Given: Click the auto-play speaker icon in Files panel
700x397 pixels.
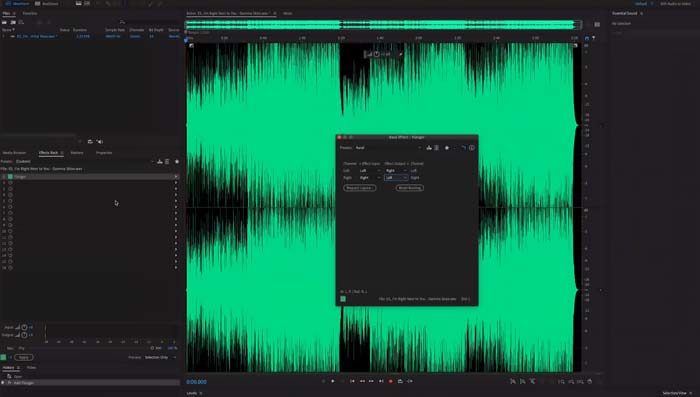Looking at the screenshot, I should [x=100, y=142].
